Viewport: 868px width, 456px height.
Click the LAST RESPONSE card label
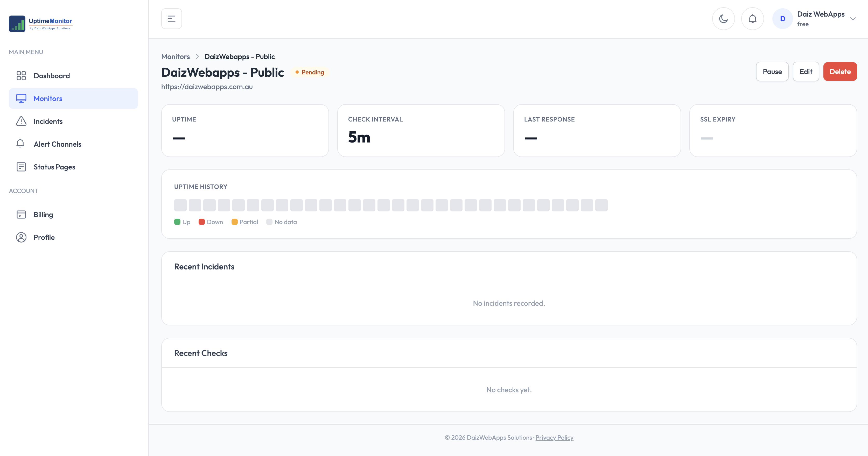point(549,119)
